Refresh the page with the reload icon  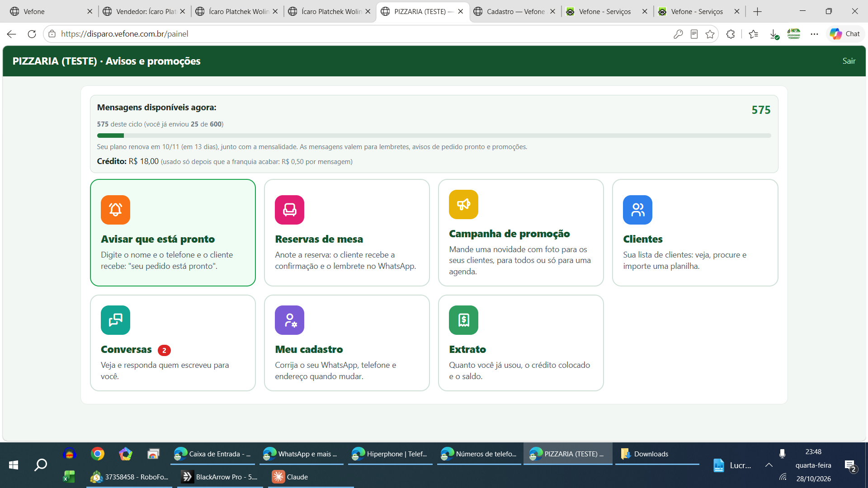coord(32,34)
